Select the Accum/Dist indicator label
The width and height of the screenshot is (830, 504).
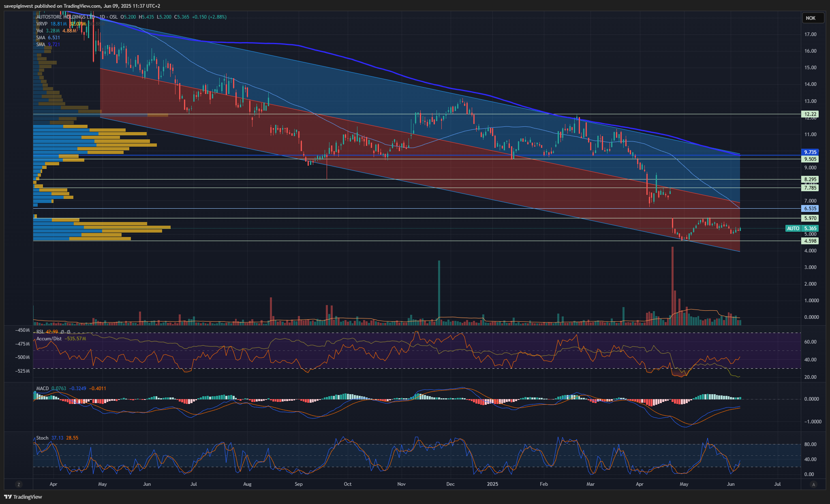tap(49, 339)
